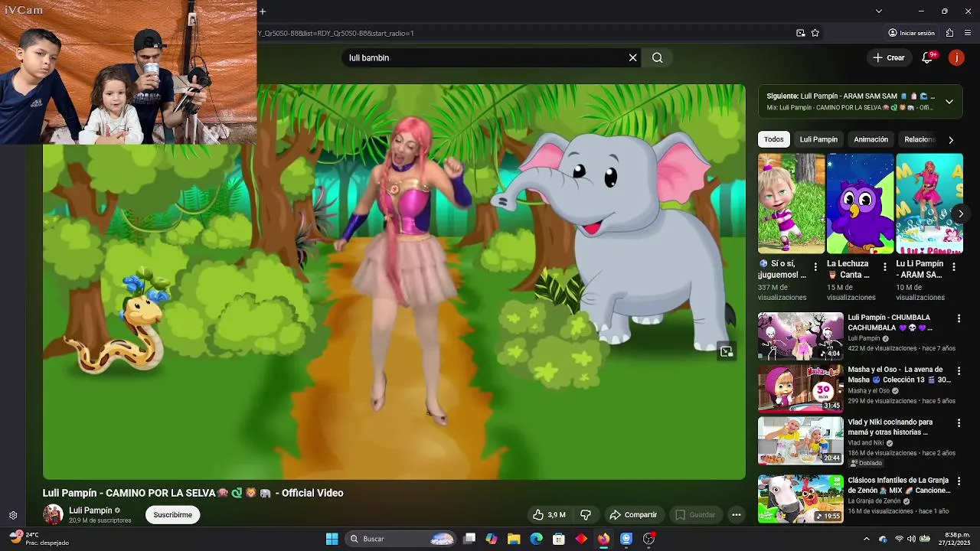The image size is (980, 551).
Task: Open options for La Lechuza short
Action: point(885,267)
